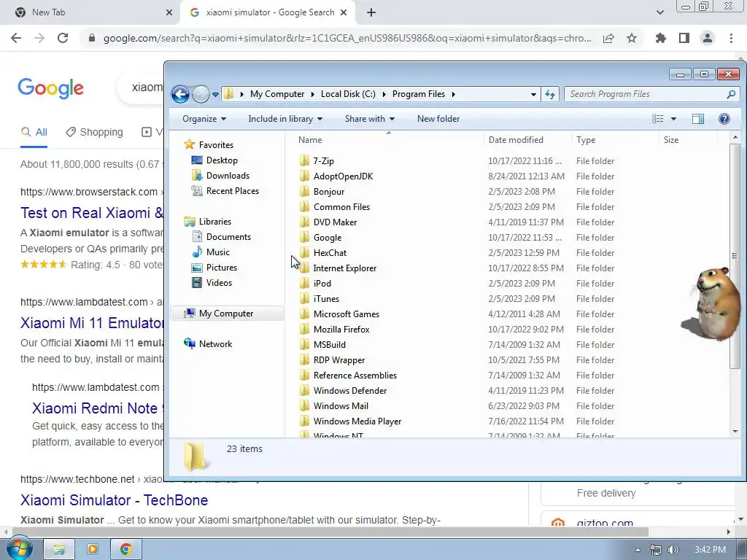The height and width of the screenshot is (560, 747).
Task: Click the Explorer forward navigation arrow
Action: coord(201,94)
